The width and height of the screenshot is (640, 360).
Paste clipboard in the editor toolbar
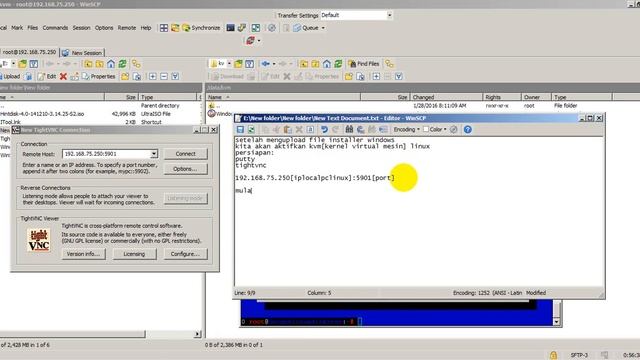click(x=288, y=129)
